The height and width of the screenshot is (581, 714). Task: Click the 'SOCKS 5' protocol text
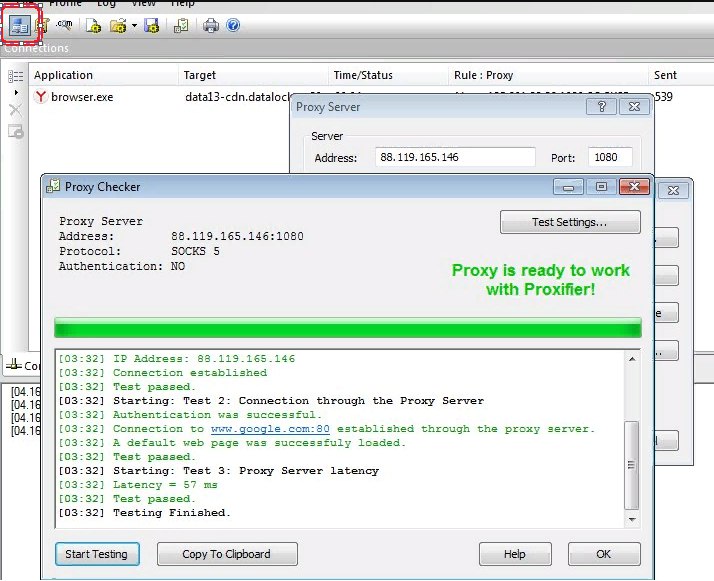(195, 251)
